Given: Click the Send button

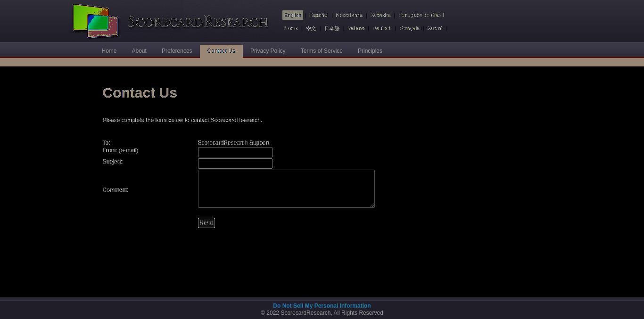Looking at the screenshot, I should pyautogui.click(x=206, y=223).
